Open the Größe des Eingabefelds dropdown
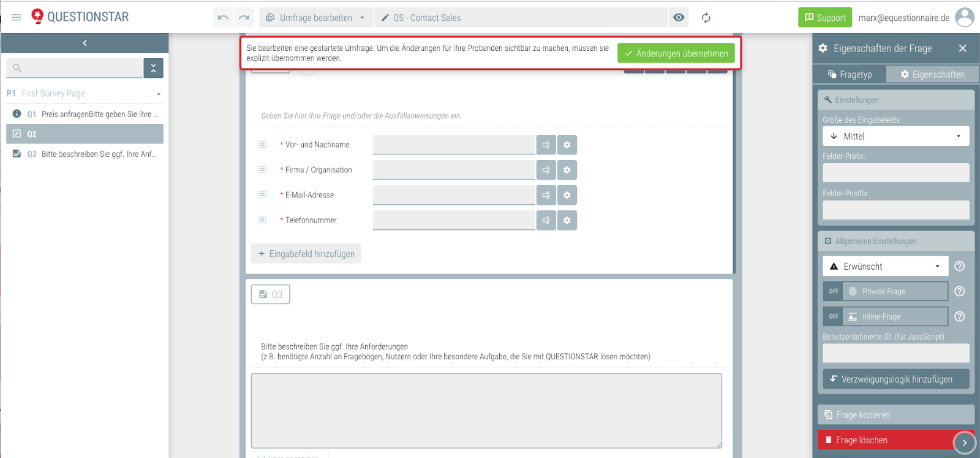The width and height of the screenshot is (980, 458). [x=895, y=136]
